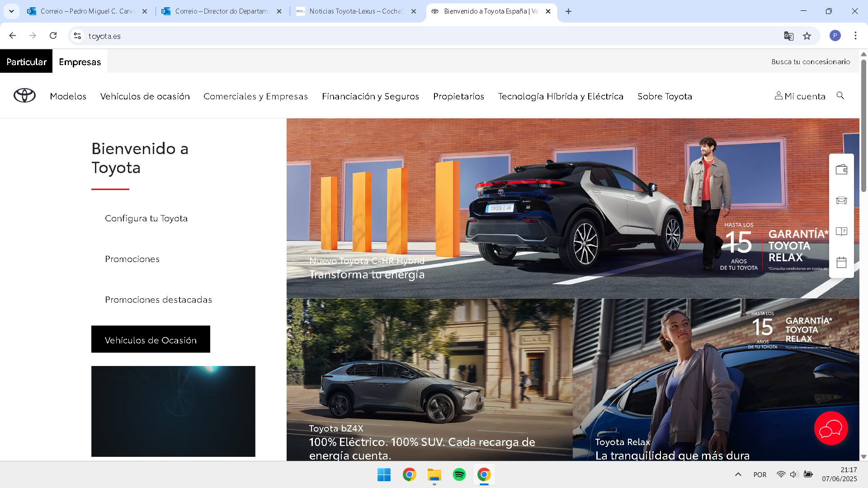This screenshot has width=868, height=488.
Task: Open File Explorer from the taskbar
Action: (x=434, y=475)
